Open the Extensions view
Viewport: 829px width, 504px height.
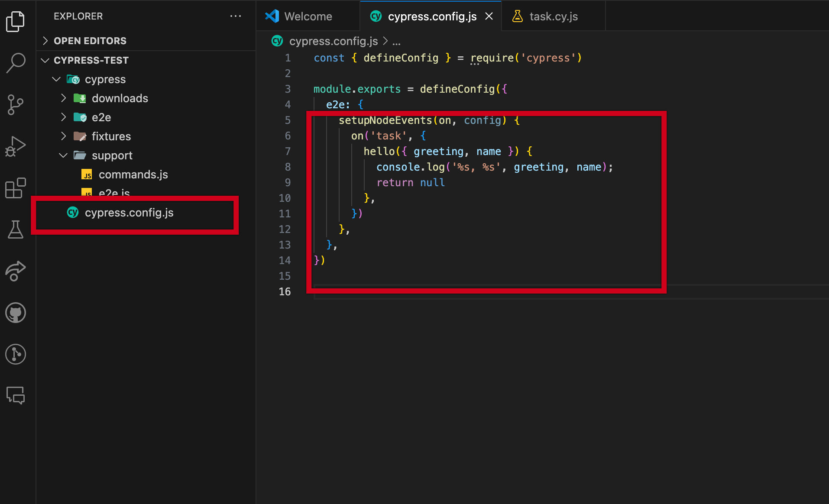(16, 188)
